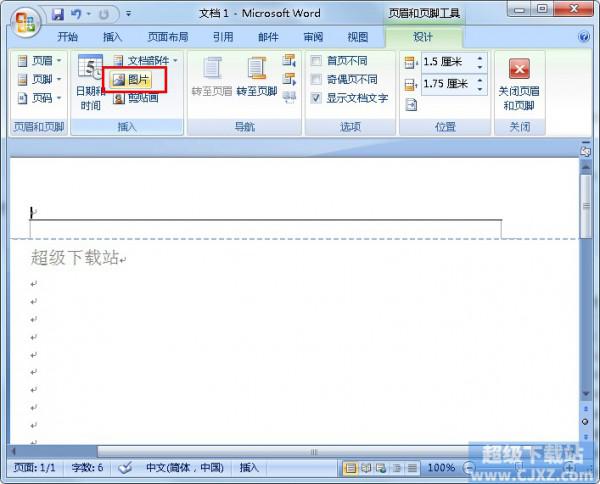
Task: Select the 引用 tab
Action: point(223,37)
